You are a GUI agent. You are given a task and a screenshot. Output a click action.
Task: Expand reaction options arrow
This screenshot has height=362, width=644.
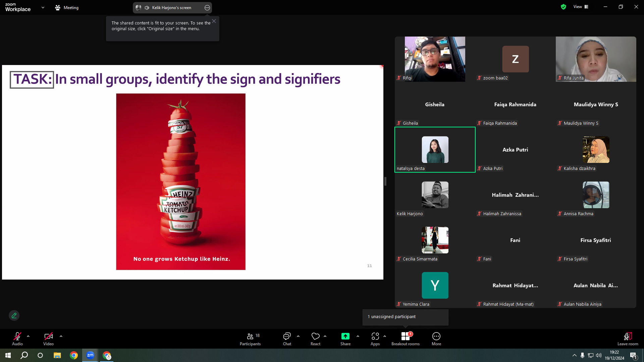pos(325,336)
